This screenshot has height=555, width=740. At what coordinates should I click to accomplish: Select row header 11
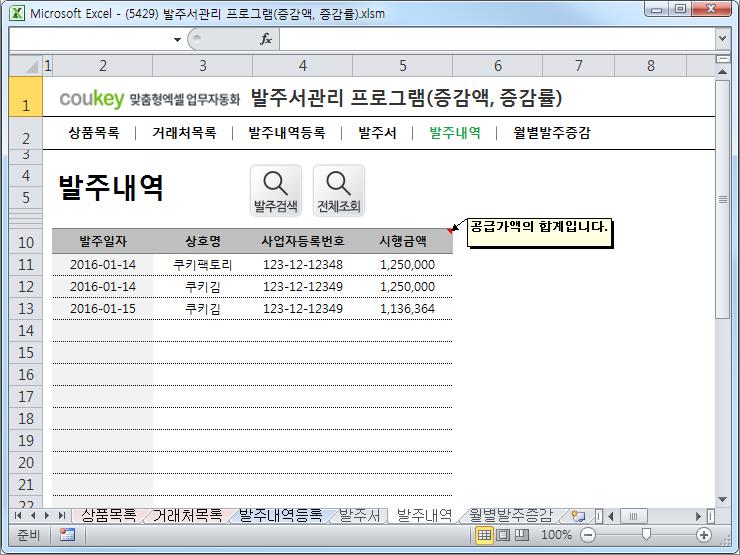[26, 265]
